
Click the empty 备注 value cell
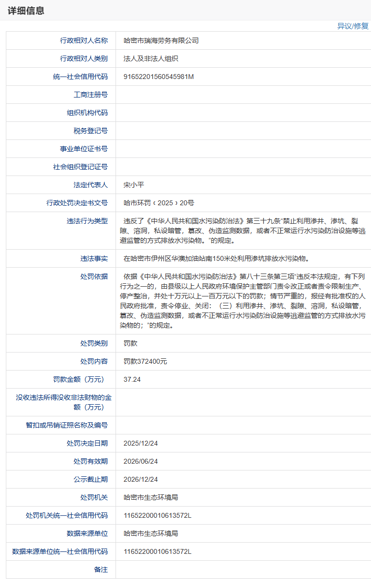click(242, 569)
